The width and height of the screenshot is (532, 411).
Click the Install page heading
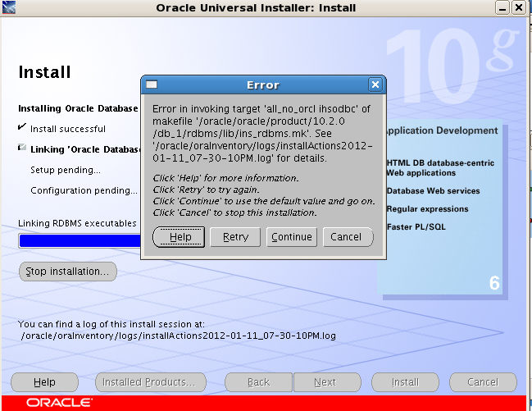[44, 72]
